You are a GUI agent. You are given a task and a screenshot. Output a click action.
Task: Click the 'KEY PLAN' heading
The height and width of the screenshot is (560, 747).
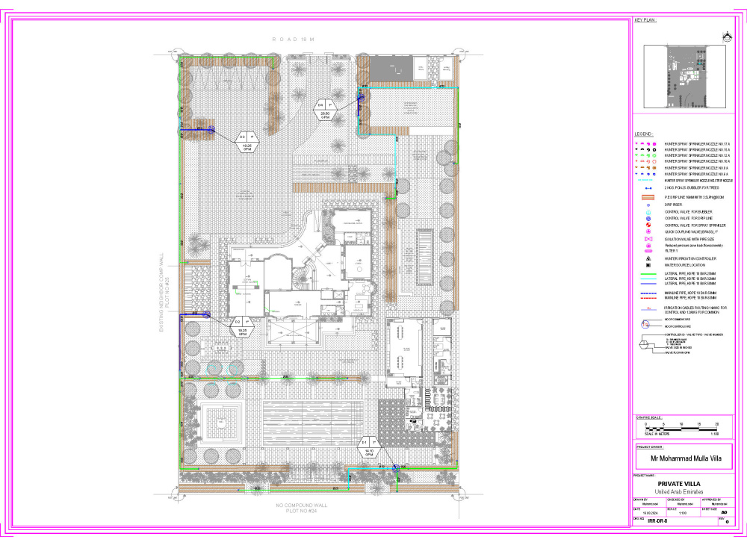pos(645,20)
